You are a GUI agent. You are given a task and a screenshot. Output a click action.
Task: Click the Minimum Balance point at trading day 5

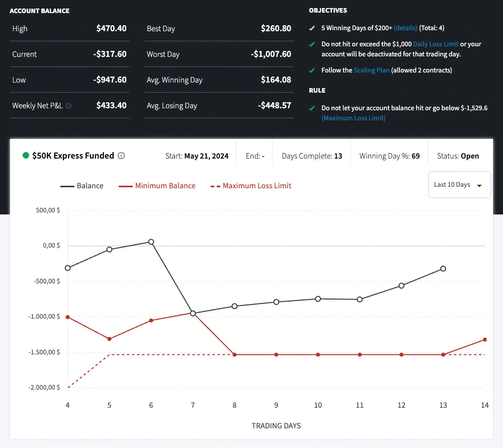(x=109, y=339)
